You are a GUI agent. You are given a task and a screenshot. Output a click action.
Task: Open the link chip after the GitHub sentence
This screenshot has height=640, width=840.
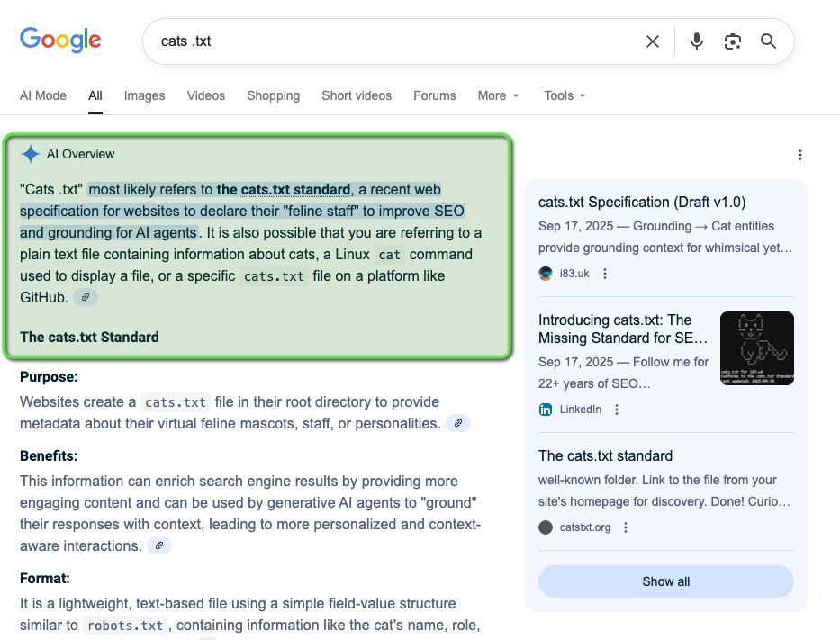click(x=86, y=296)
